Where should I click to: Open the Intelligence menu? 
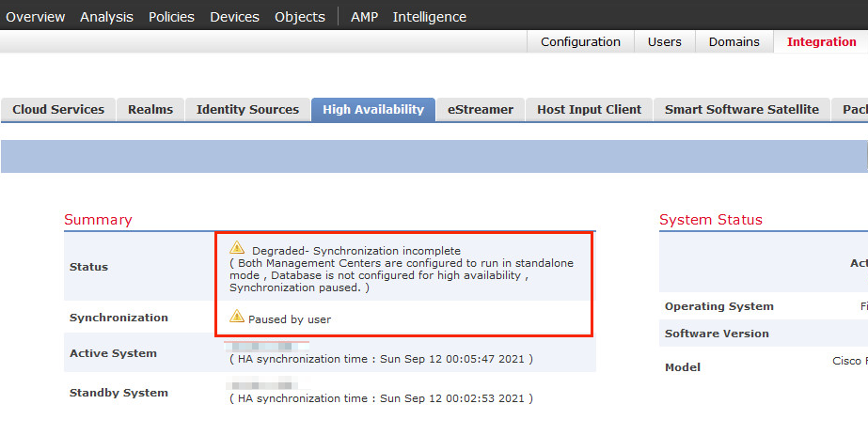point(429,17)
